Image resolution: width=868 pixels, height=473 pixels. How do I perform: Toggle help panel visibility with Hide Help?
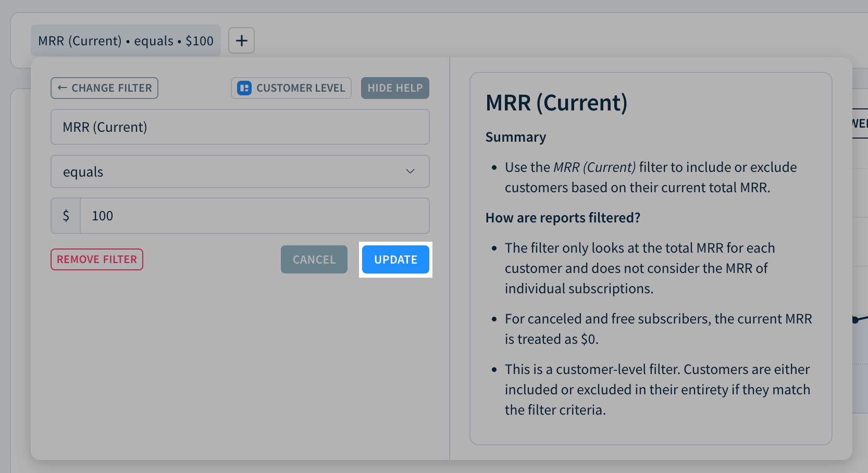click(394, 88)
